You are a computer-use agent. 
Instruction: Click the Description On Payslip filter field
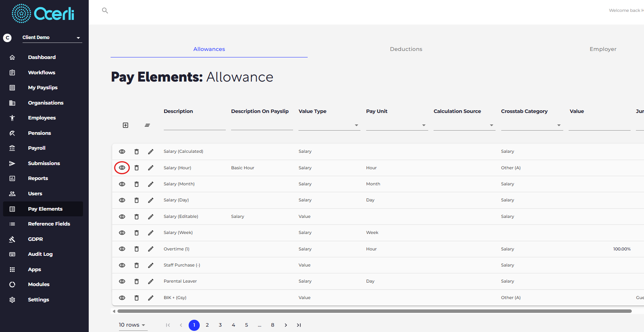click(x=262, y=125)
